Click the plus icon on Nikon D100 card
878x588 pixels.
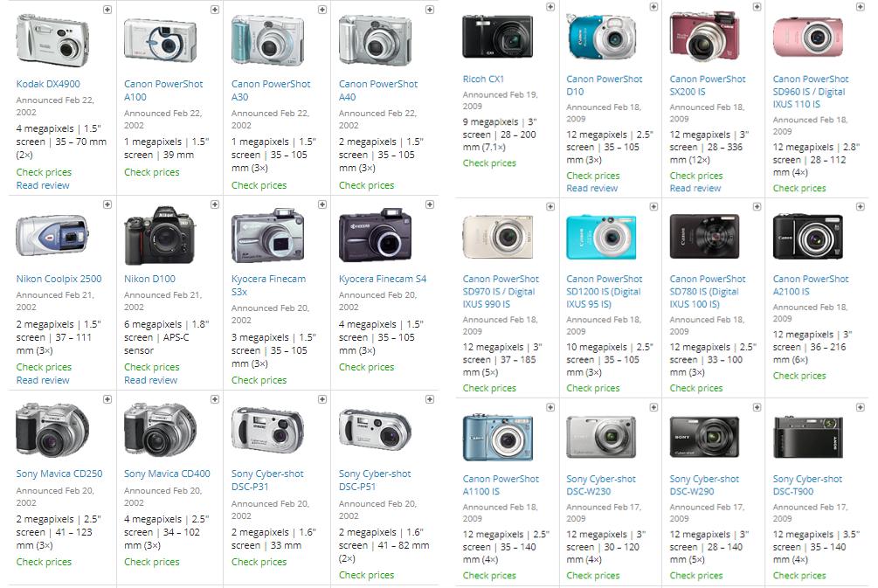(x=215, y=204)
